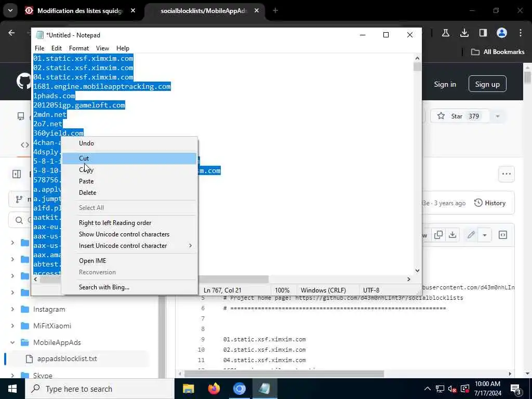
Task: Open the file more-options ellipsis button
Action: pos(506,174)
